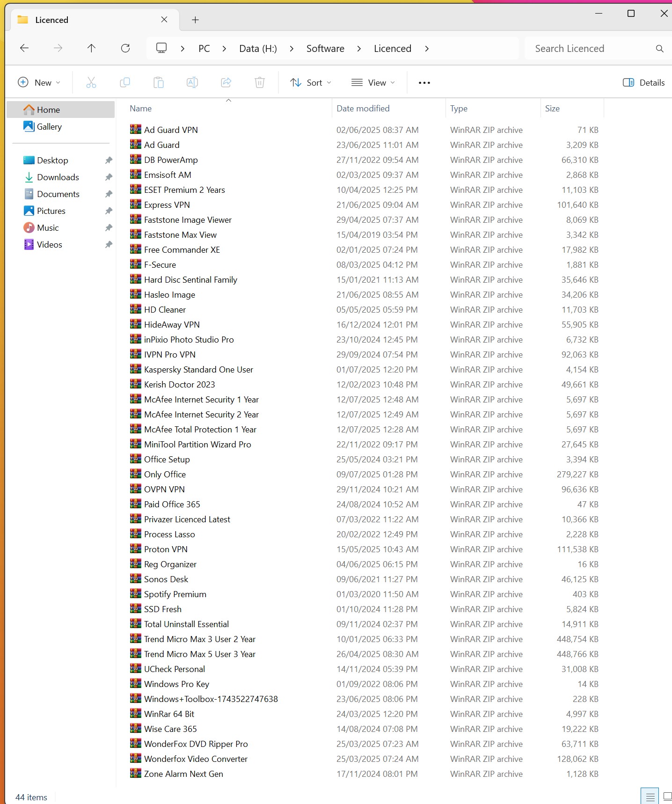Open the New dropdown menu
The width and height of the screenshot is (672, 804).
click(39, 83)
